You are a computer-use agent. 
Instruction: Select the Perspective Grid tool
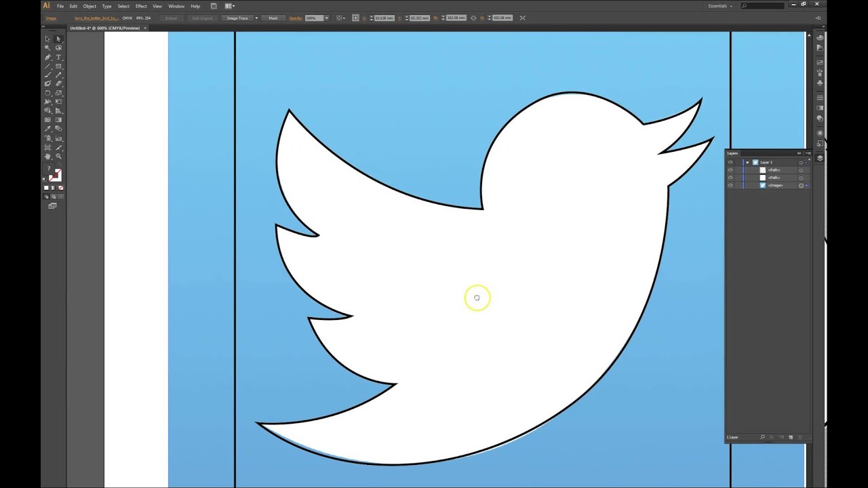58,110
